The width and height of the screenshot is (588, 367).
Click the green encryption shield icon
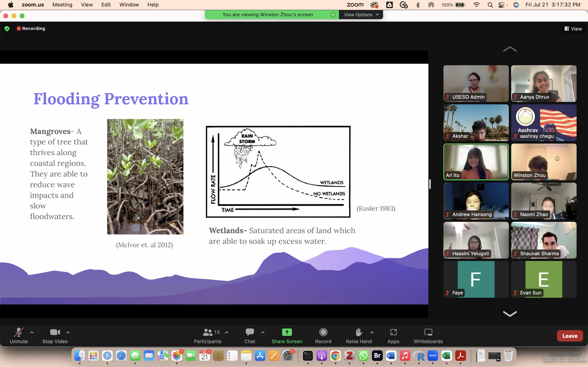tap(7, 29)
